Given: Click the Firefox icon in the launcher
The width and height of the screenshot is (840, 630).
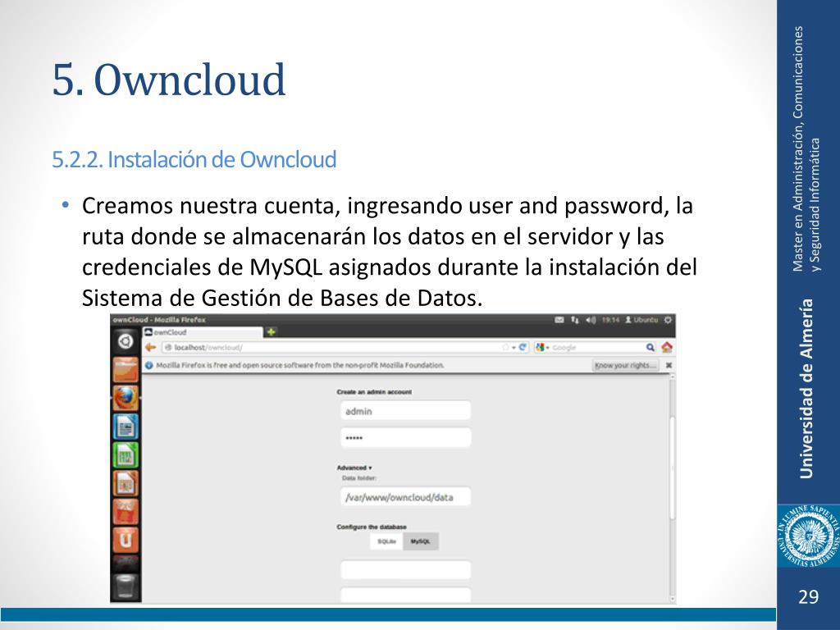Looking at the screenshot, I should point(126,398).
